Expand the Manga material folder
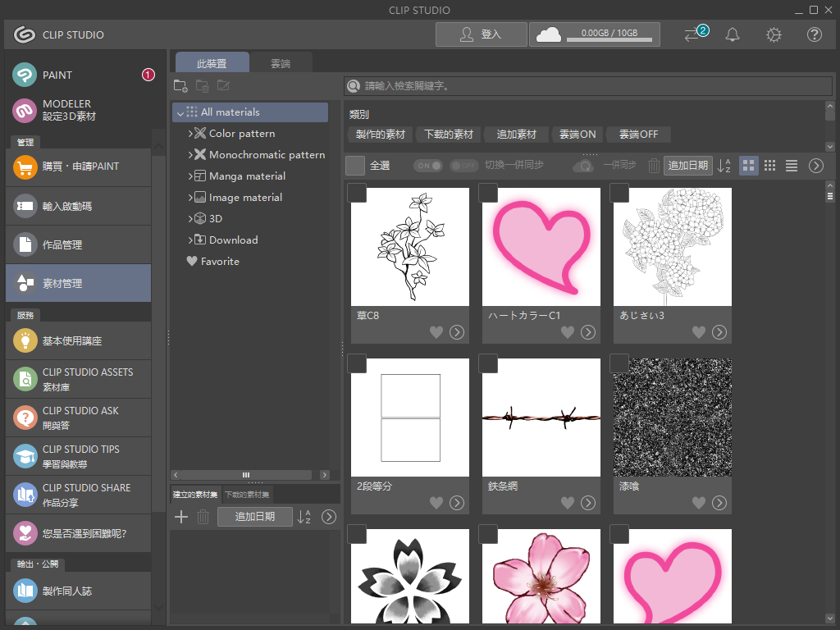Image resolution: width=840 pixels, height=630 pixels. pos(190,176)
